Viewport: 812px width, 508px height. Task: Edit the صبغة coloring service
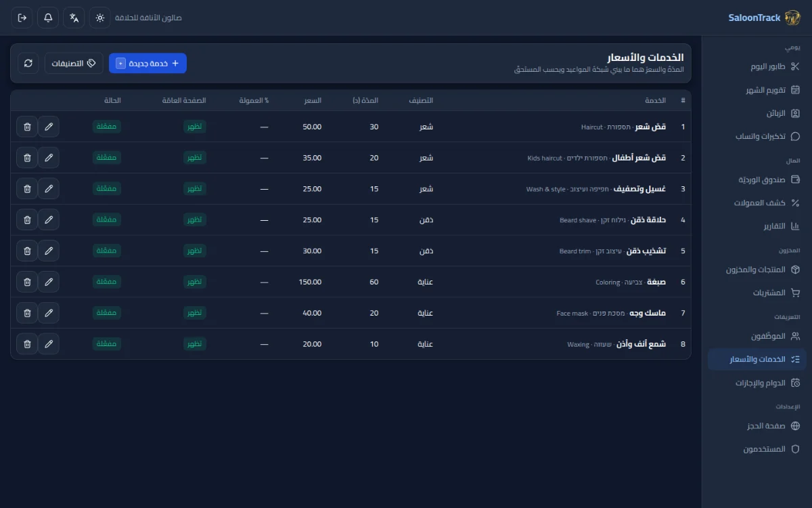point(49,282)
